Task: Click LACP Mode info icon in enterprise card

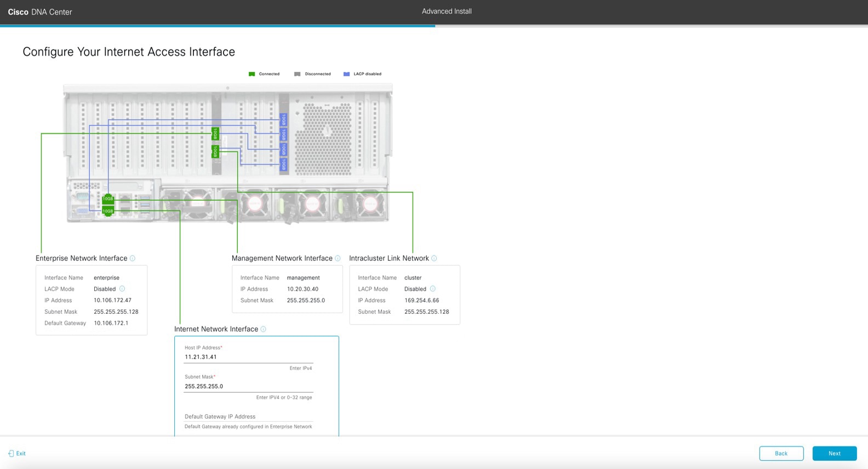Action: 122,289
